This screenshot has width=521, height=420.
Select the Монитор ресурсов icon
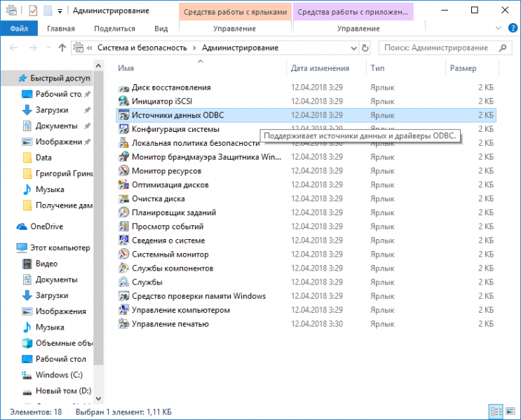click(123, 171)
